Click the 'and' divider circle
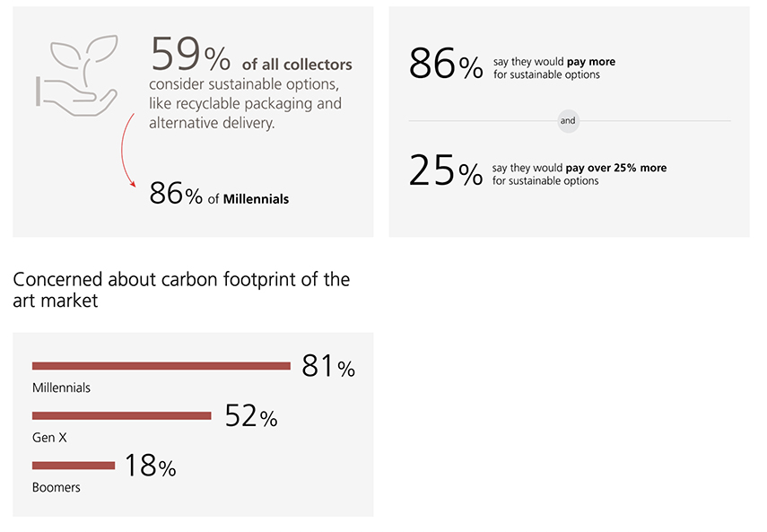Image resolution: width=767 pixels, height=532 pixels. pyautogui.click(x=568, y=121)
